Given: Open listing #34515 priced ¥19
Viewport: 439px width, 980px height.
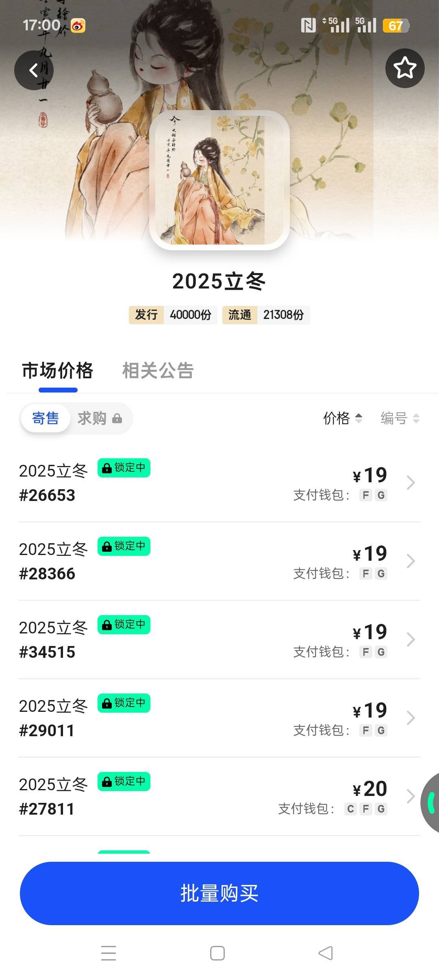Looking at the screenshot, I should click(219, 640).
